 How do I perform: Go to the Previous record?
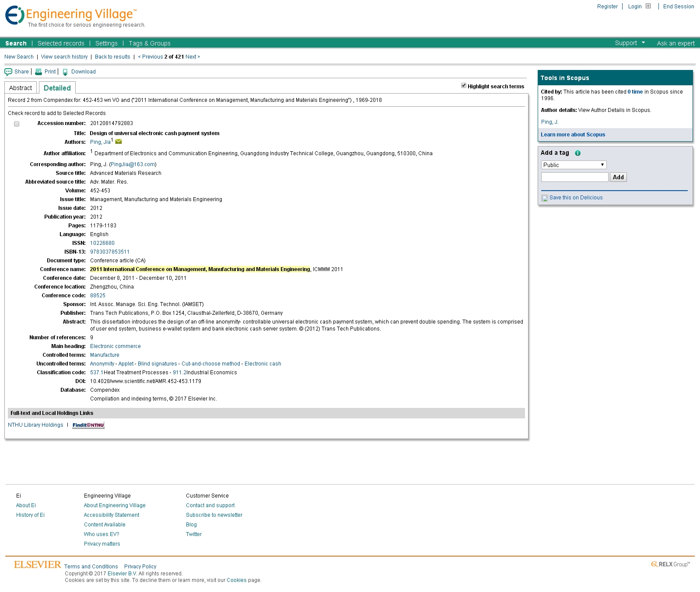[150, 57]
